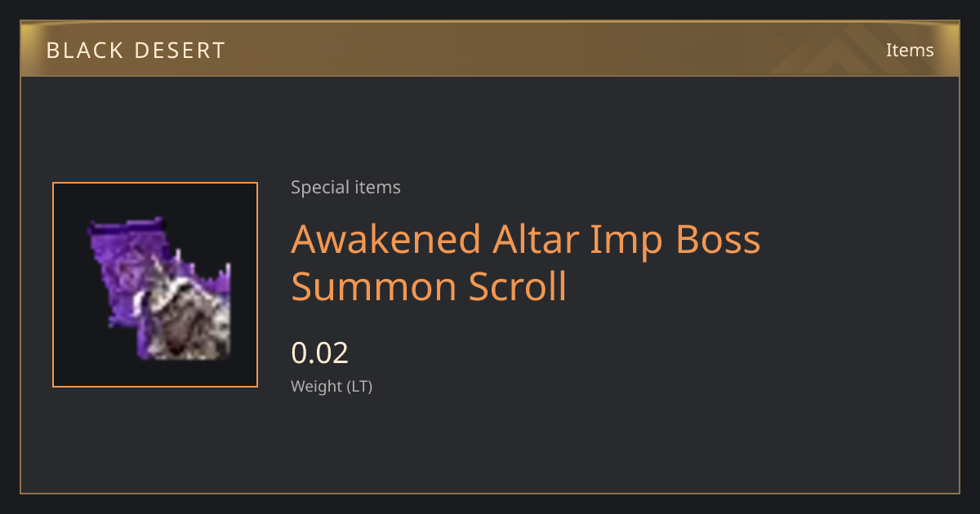
Task: Click the word DESERT in the header
Action: tap(181, 50)
